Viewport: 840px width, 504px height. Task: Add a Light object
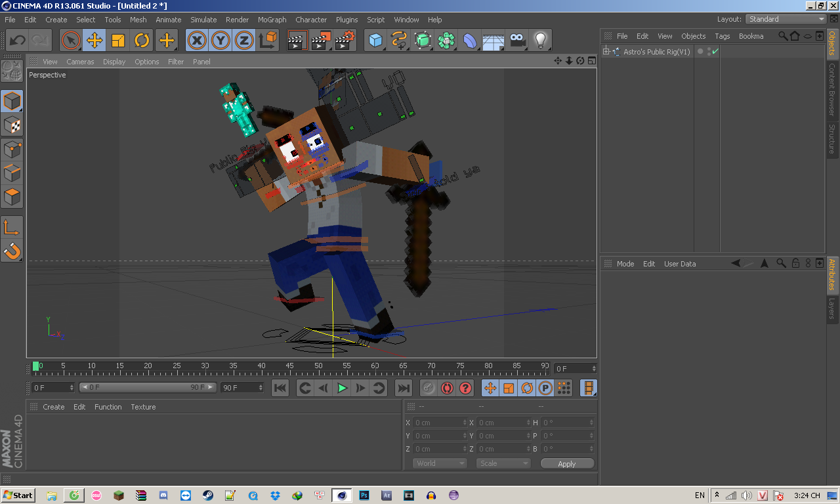pyautogui.click(x=540, y=41)
